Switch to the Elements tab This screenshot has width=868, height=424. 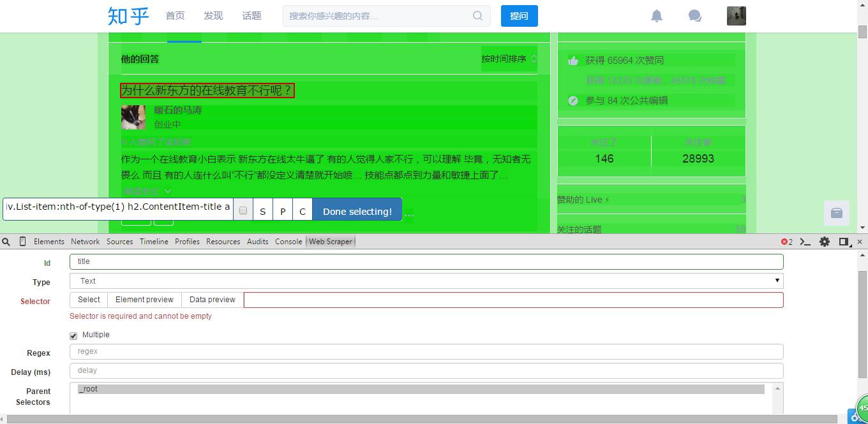pyautogui.click(x=49, y=242)
